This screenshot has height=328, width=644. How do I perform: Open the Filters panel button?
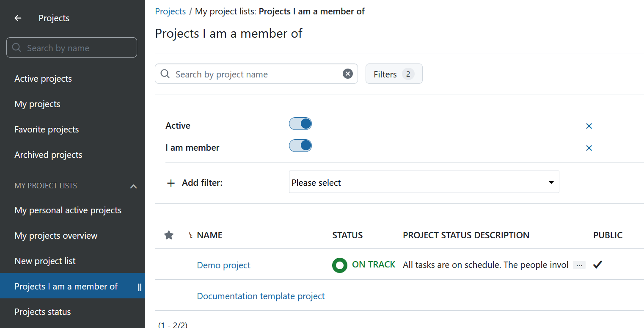tap(394, 74)
